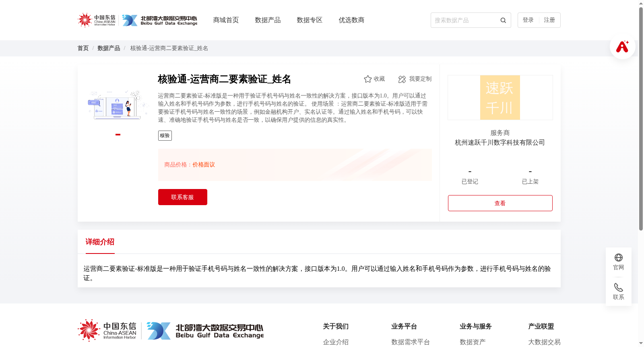Click the 注册 link
This screenshot has width=644, height=347.
click(x=549, y=20)
